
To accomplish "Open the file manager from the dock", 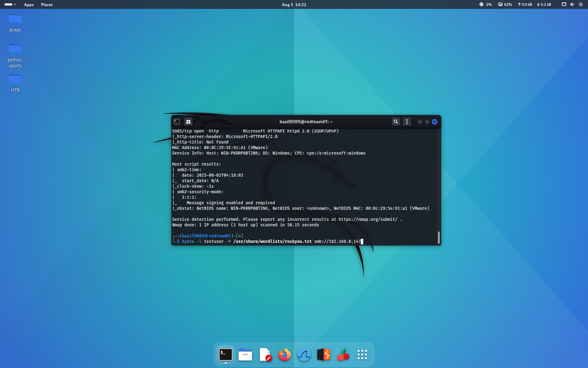I will click(245, 355).
